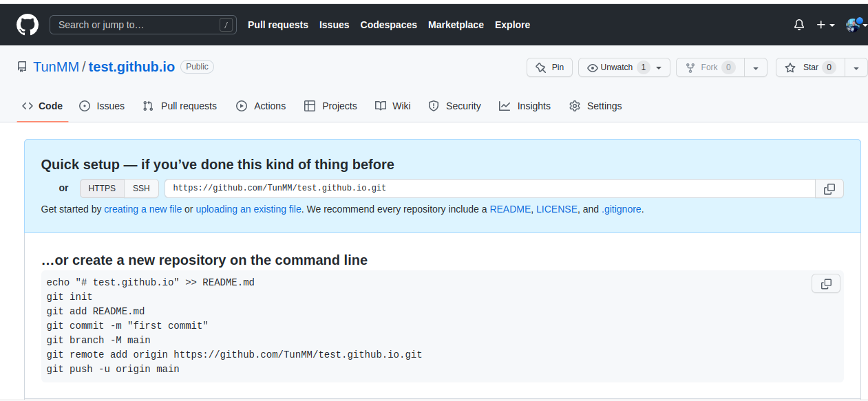The height and width of the screenshot is (401, 868).
Task: Expand the fork options dropdown arrow
Action: coord(756,67)
